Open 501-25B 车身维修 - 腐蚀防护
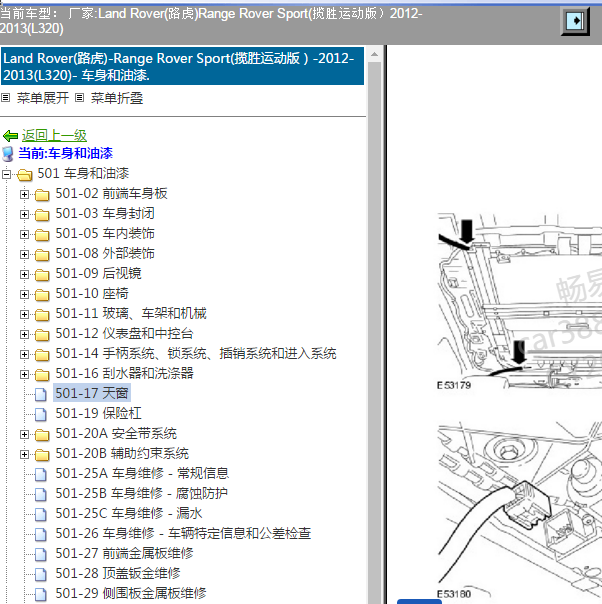Image resolution: width=602 pixels, height=604 pixels. 141,493
